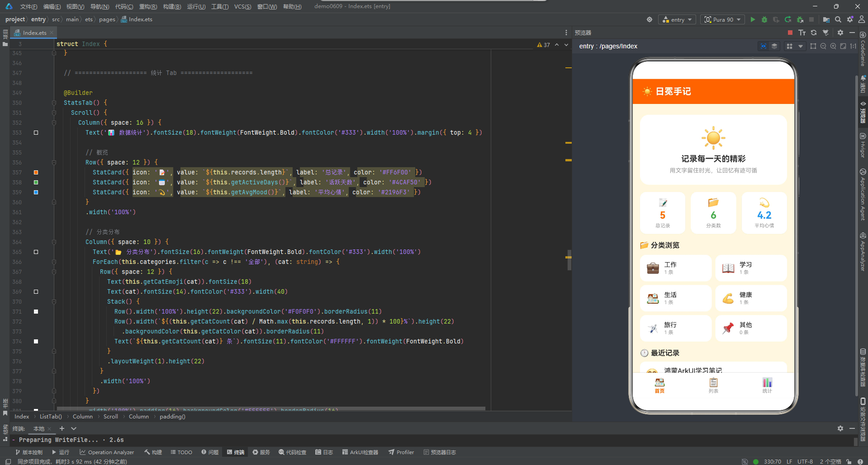This screenshot has height=465, width=868.
Task: Run the entry app with green play button
Action: click(753, 19)
